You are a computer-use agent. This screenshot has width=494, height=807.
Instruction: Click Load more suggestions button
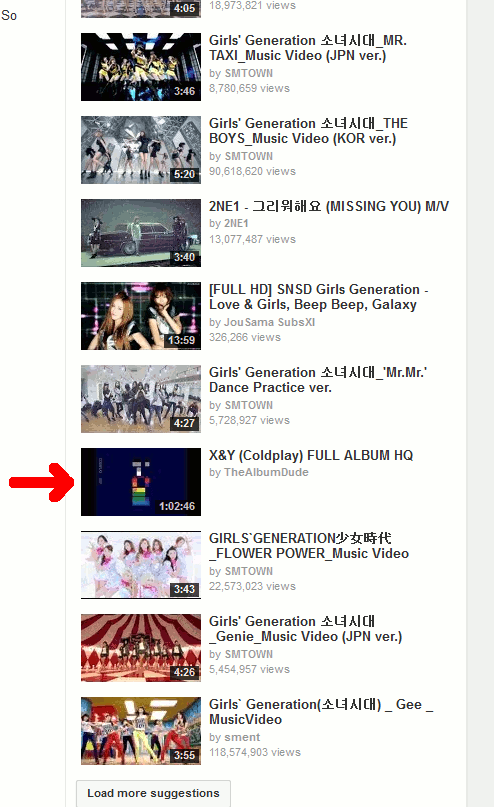[x=153, y=793]
